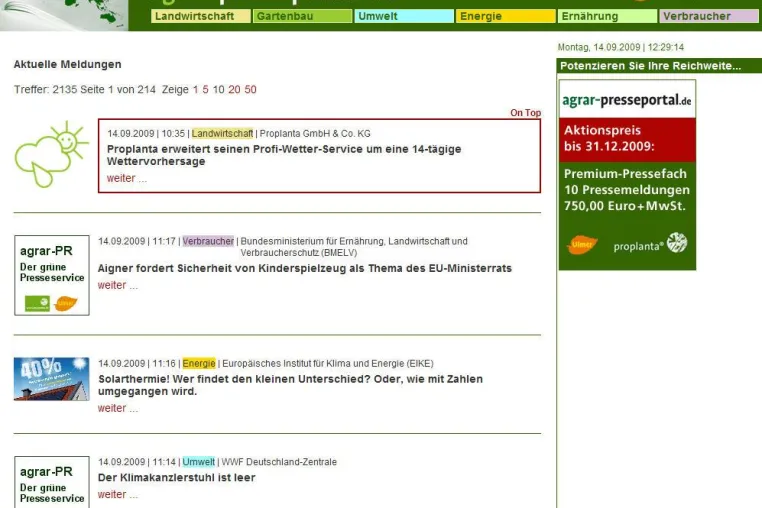This screenshot has width=762, height=508.
Task: Click the date and time Montag, 14.09.2009
Action: pyautogui.click(x=621, y=47)
